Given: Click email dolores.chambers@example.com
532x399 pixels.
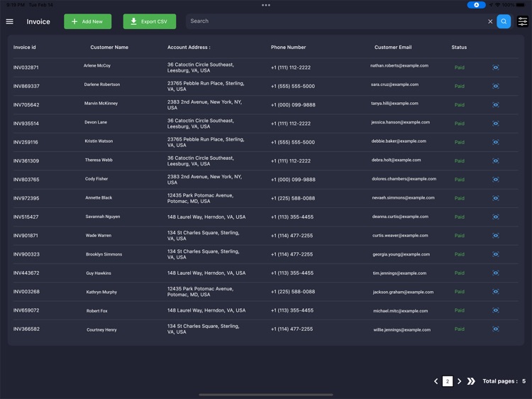Looking at the screenshot, I should tap(404, 179).
